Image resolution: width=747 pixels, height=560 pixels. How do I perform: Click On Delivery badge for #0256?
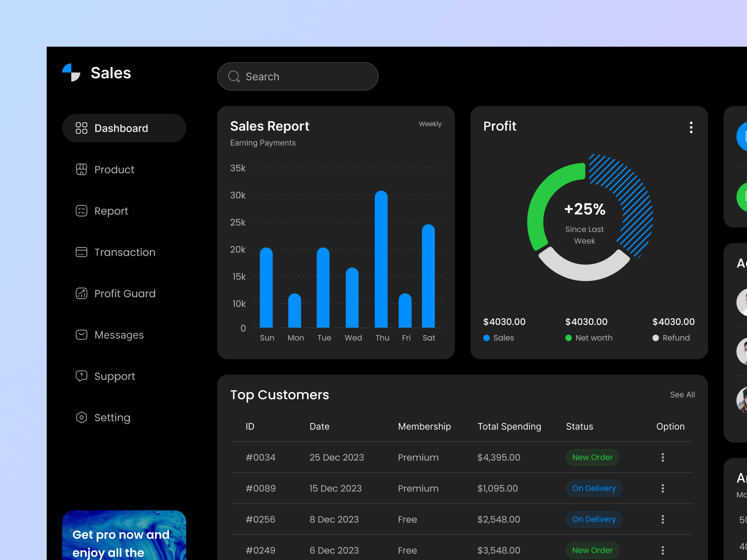594,519
